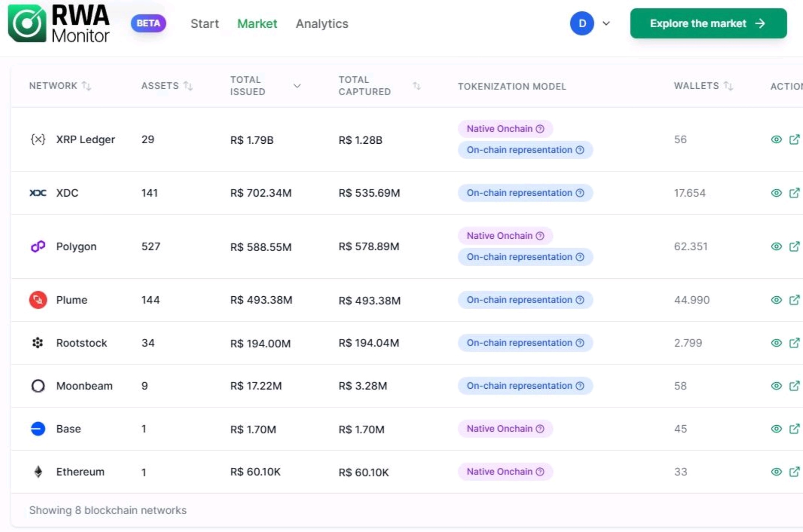Click the blue D user avatar

pyautogui.click(x=582, y=23)
